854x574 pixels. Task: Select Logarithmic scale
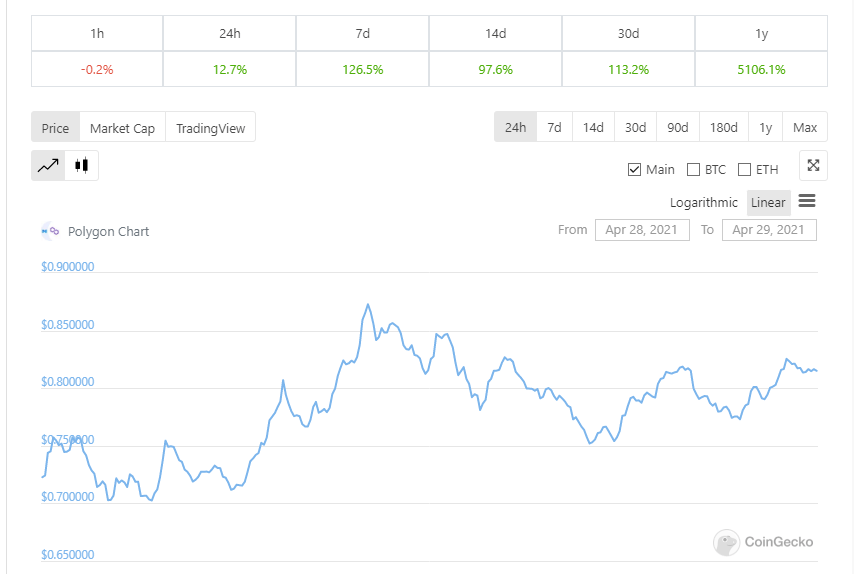click(704, 203)
